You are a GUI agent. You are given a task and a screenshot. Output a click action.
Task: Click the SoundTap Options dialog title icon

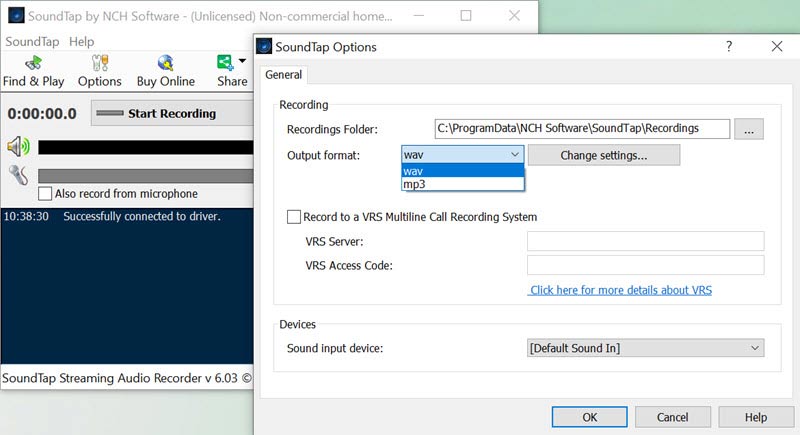click(x=264, y=46)
